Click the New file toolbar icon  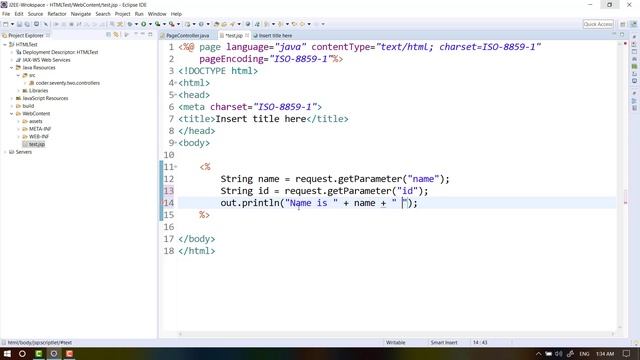6,24
